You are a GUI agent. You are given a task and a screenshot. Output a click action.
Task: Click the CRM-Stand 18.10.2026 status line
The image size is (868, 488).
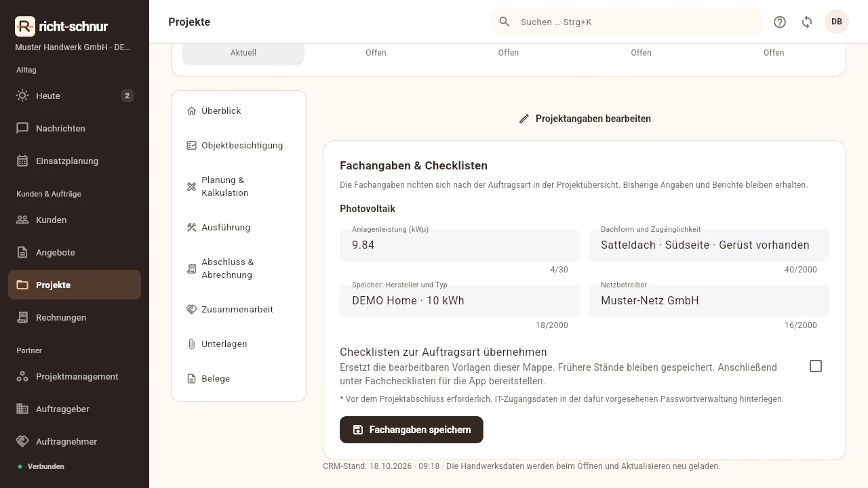pos(521,466)
